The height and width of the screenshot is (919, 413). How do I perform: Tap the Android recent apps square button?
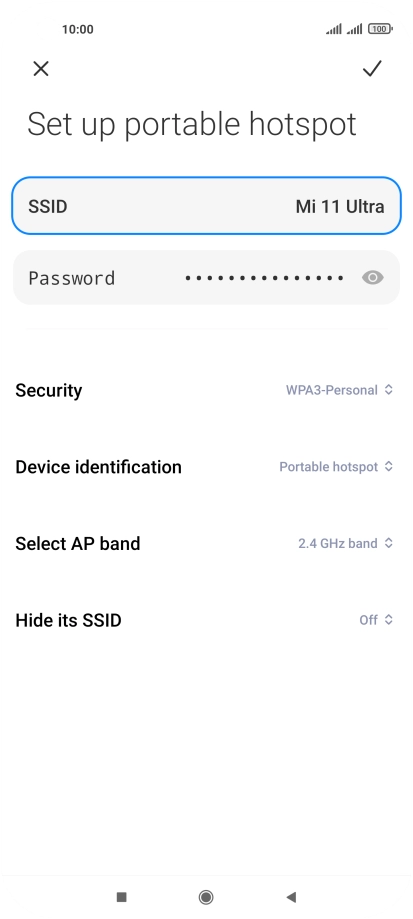pyautogui.click(x=122, y=897)
